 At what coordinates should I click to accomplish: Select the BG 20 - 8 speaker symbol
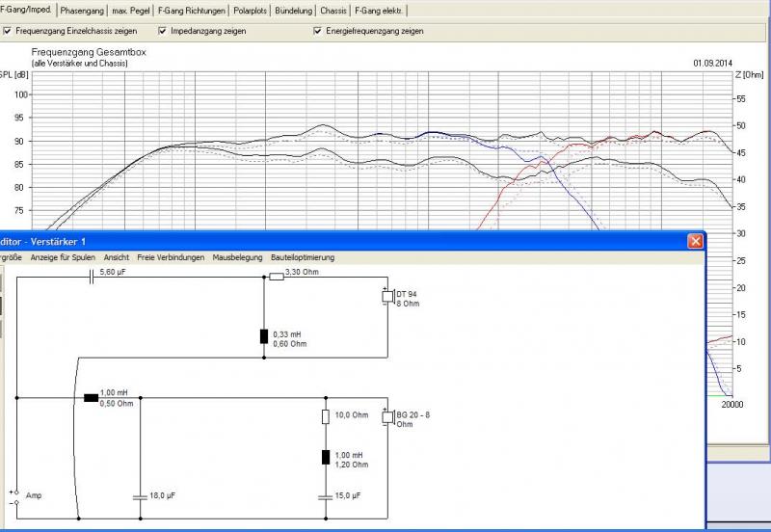tap(387, 417)
